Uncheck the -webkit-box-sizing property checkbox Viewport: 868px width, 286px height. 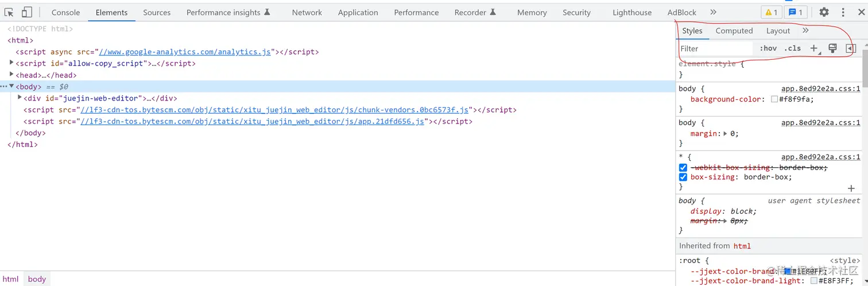(x=683, y=168)
